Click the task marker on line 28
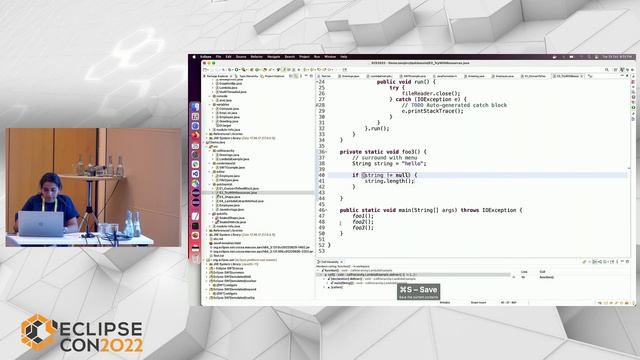Screen dimensions: 640x360 (x=318, y=105)
